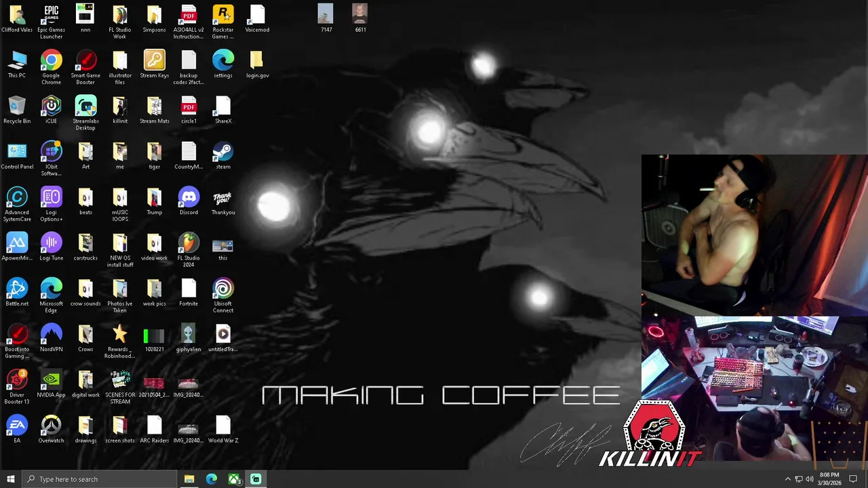
Task: Select the Control Panel icon
Action: [17, 156]
